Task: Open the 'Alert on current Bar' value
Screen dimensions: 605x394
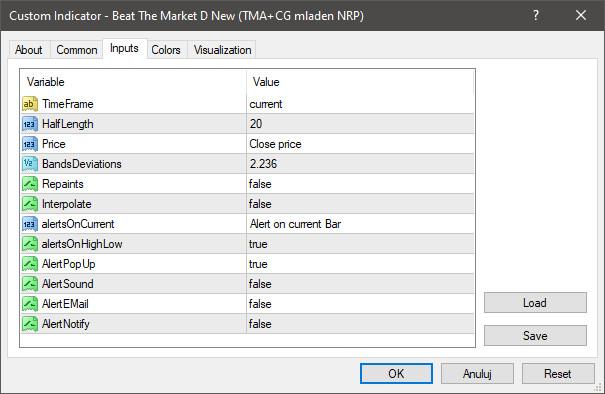Action: 360,224
